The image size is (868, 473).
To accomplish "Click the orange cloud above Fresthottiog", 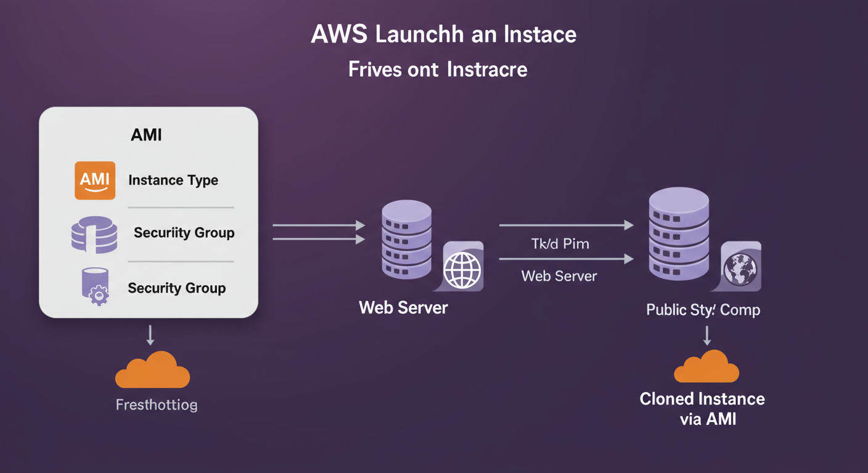I will 152,370.
